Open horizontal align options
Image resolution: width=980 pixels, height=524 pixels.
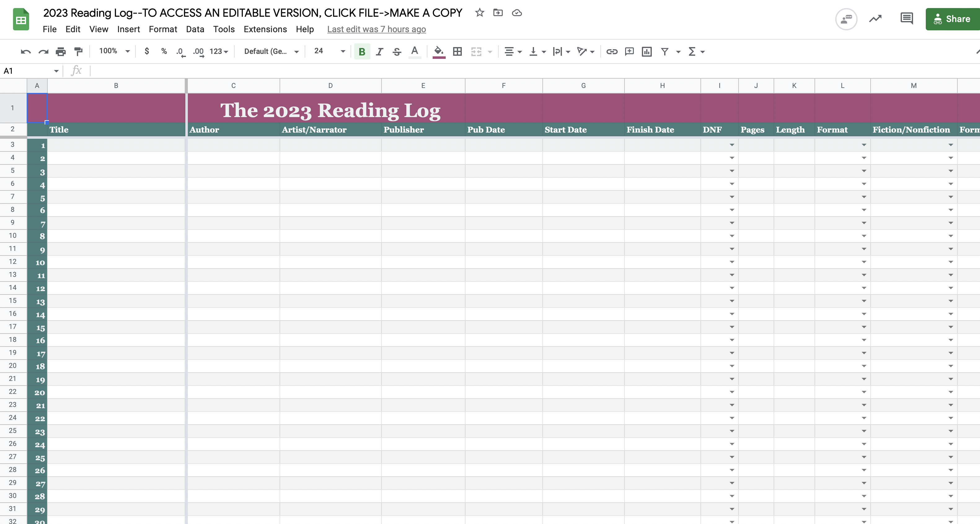(512, 51)
